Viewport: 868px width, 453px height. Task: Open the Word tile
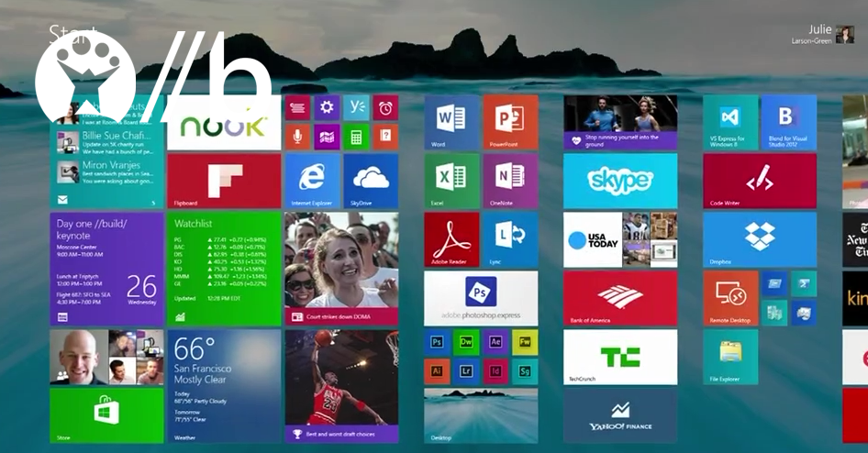coord(451,122)
